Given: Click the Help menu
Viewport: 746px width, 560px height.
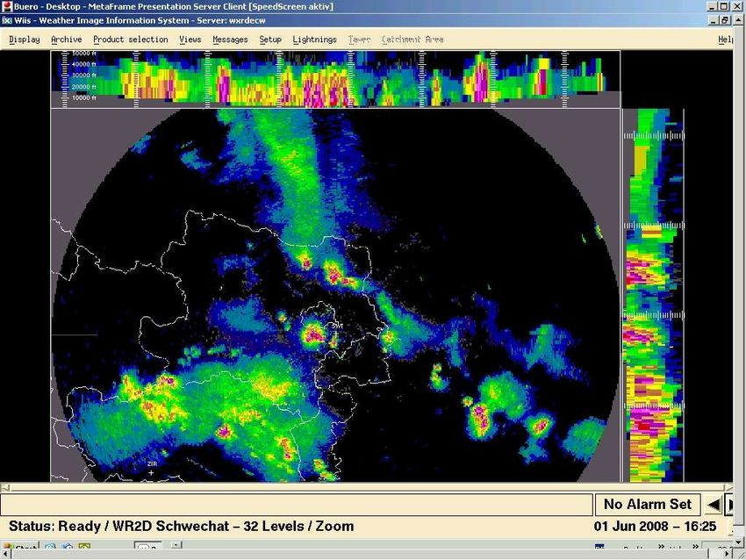Looking at the screenshot, I should 725,39.
